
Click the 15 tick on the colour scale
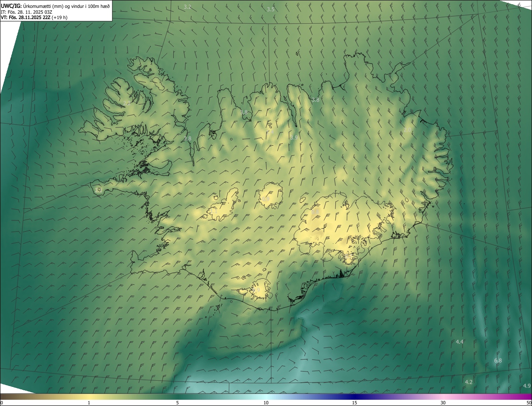coord(355,403)
